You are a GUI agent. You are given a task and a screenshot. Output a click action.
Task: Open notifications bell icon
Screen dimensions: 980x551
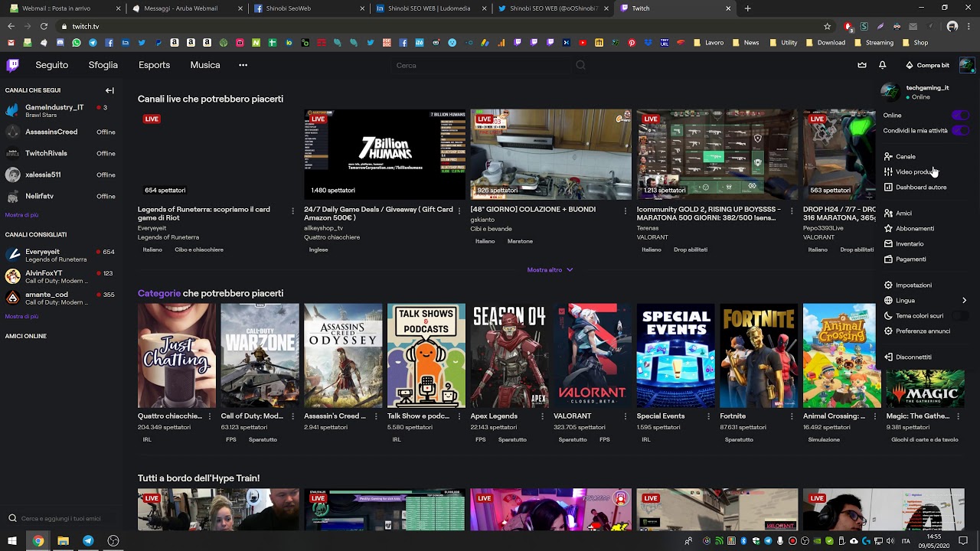pyautogui.click(x=882, y=65)
